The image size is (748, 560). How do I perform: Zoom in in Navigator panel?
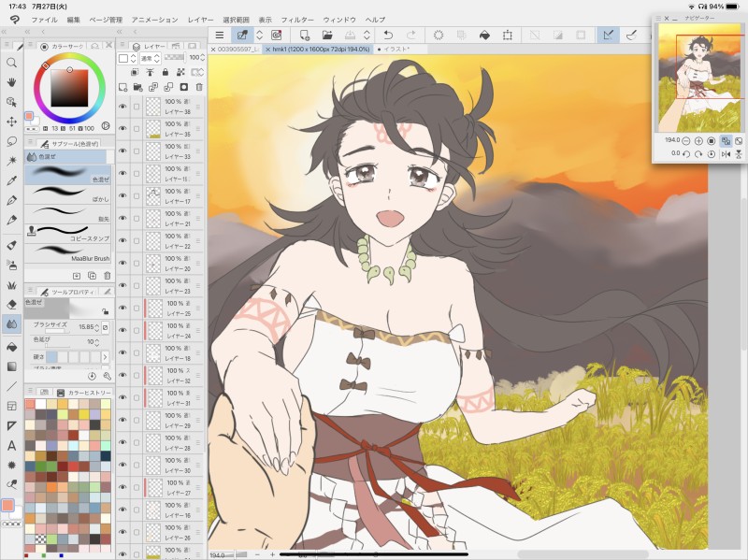[698, 141]
